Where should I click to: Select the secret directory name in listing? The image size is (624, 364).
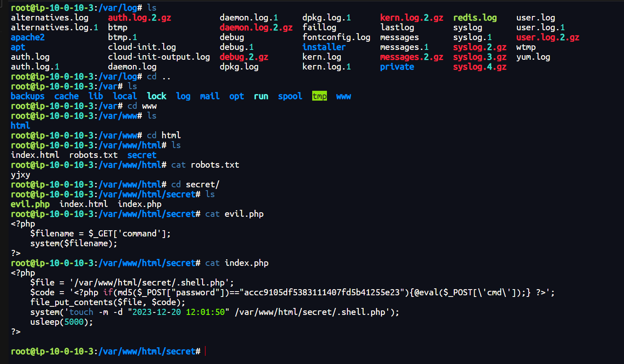(142, 155)
